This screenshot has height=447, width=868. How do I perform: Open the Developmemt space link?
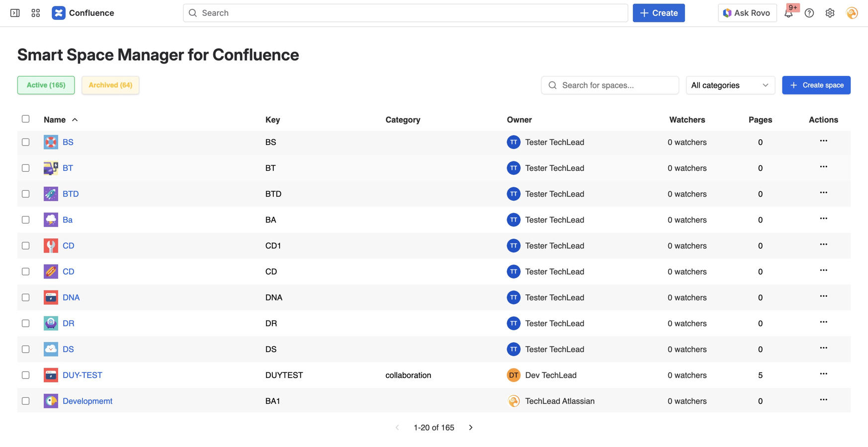(87, 401)
